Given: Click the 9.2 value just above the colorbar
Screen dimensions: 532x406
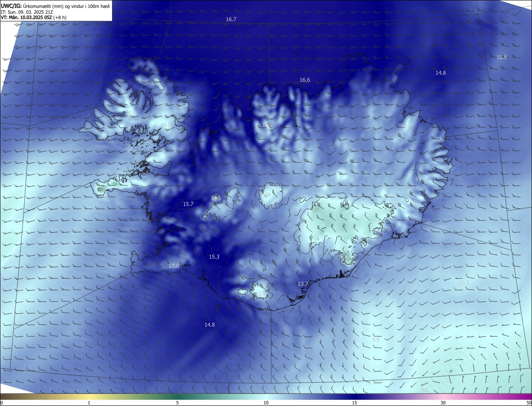Looking at the screenshot, I should pyautogui.click(x=424, y=390).
